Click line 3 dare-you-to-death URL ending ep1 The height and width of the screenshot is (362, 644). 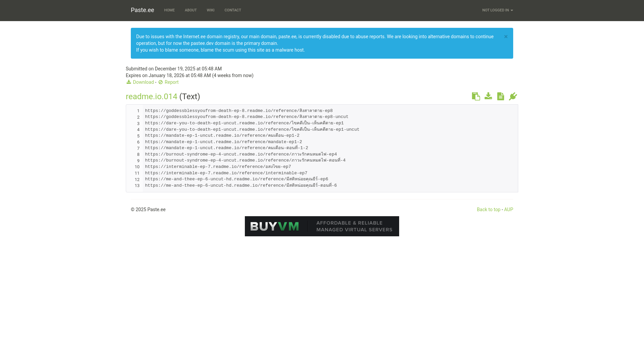244,123
